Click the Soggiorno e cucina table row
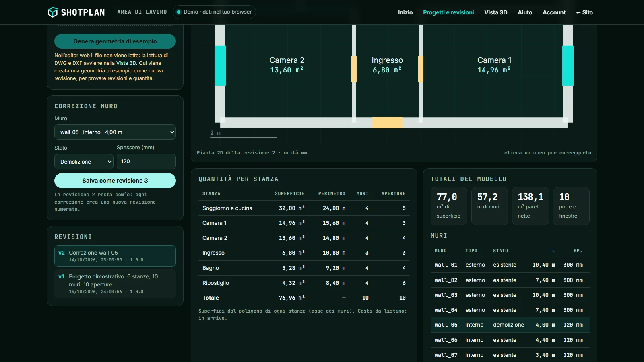This screenshot has height=362, width=644. (x=304, y=208)
